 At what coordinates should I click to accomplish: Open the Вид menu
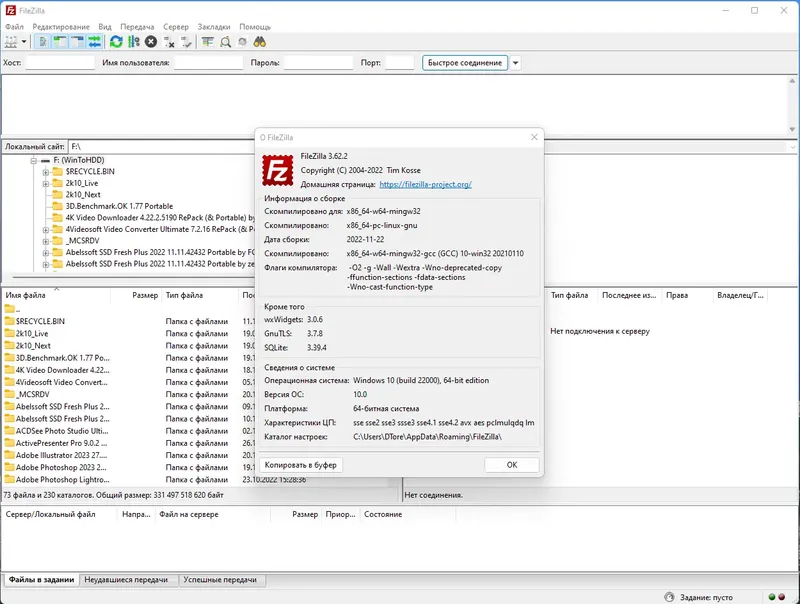pos(105,27)
